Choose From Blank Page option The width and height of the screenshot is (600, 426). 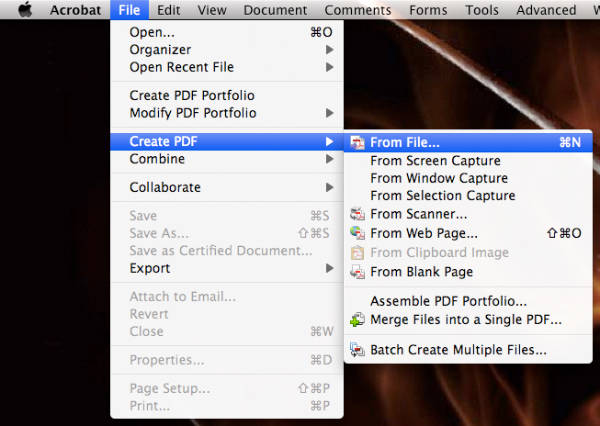point(468,272)
